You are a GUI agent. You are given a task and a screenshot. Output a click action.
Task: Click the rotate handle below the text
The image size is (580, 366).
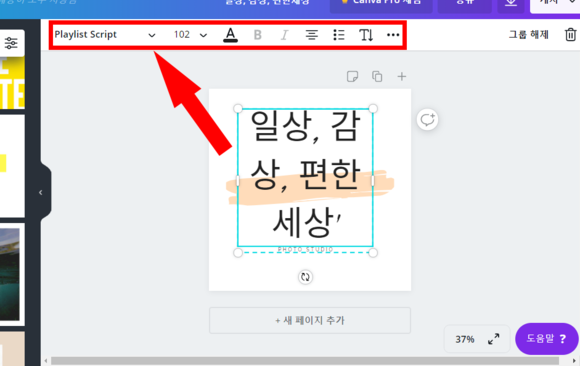(x=305, y=277)
